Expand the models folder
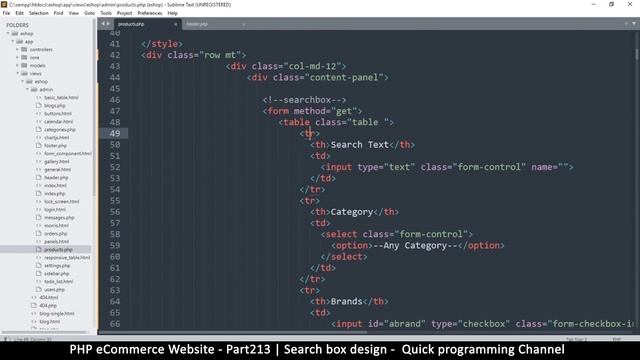This screenshot has width=640, height=360. pyautogui.click(x=18, y=65)
